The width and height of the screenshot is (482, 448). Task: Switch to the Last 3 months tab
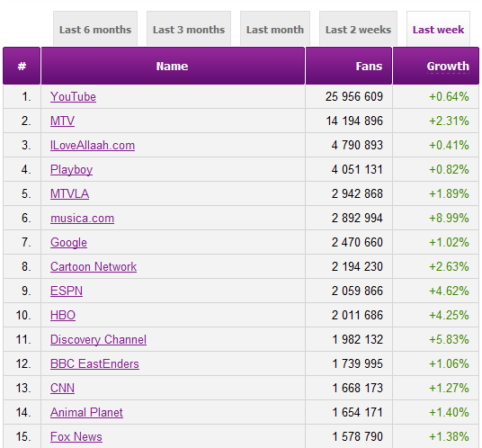point(189,29)
